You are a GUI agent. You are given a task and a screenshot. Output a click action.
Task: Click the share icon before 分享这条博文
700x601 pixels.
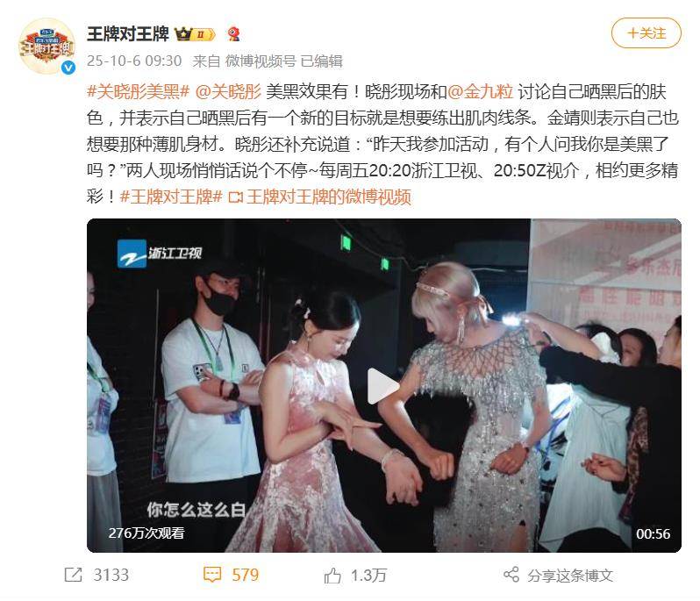click(x=511, y=575)
